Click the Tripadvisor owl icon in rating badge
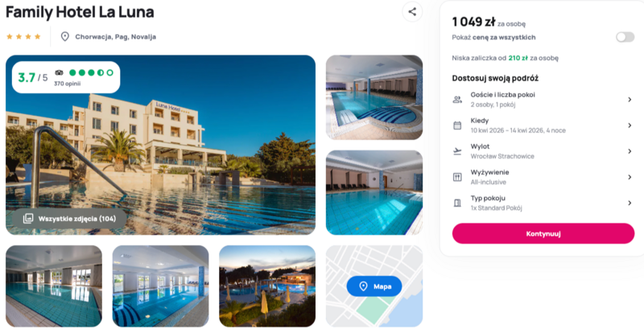 59,72
